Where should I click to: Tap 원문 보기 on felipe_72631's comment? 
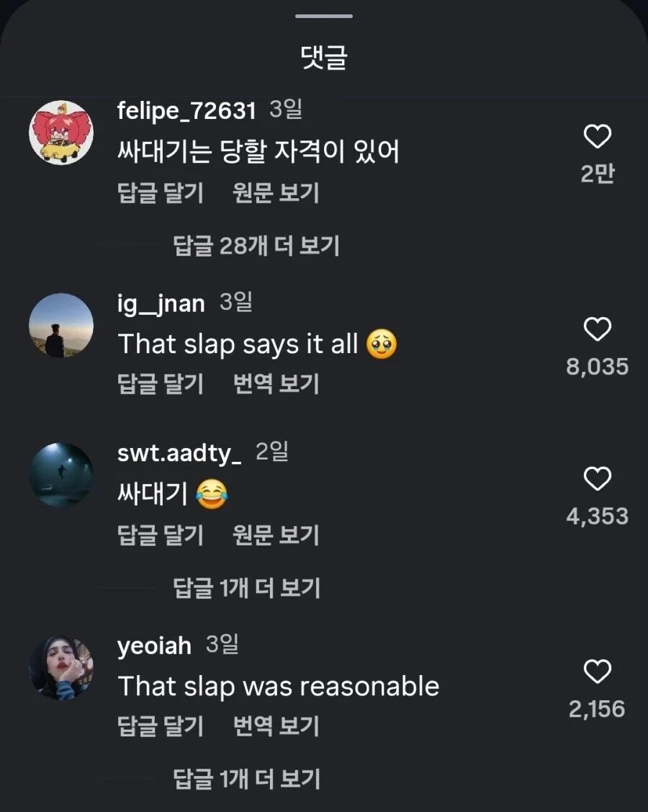point(276,193)
